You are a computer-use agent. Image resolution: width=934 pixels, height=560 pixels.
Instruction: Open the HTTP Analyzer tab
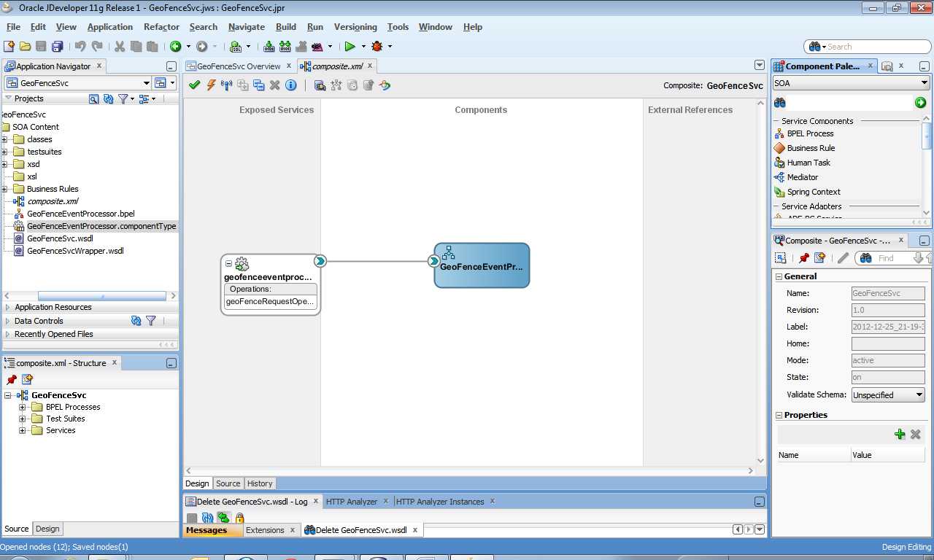352,502
